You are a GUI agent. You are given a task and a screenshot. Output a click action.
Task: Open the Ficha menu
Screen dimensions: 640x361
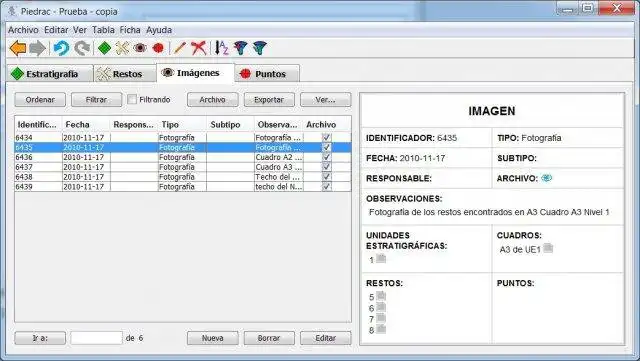[130, 30]
